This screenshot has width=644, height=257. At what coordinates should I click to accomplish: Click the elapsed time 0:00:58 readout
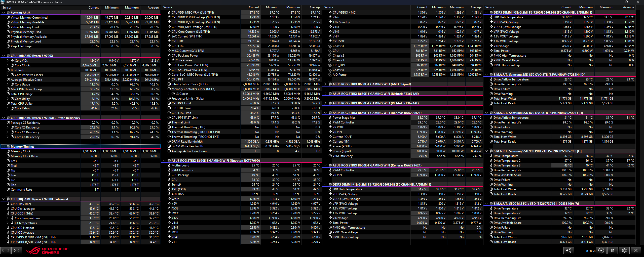591,251
